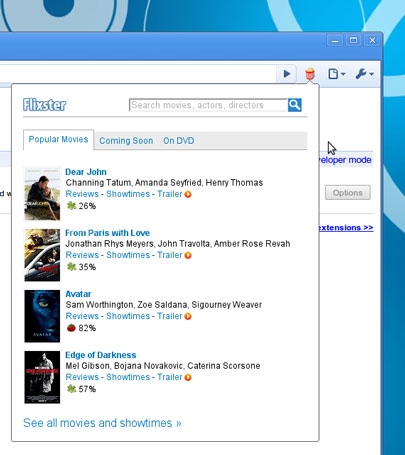Open See all movies and showtimes link

pyautogui.click(x=102, y=423)
